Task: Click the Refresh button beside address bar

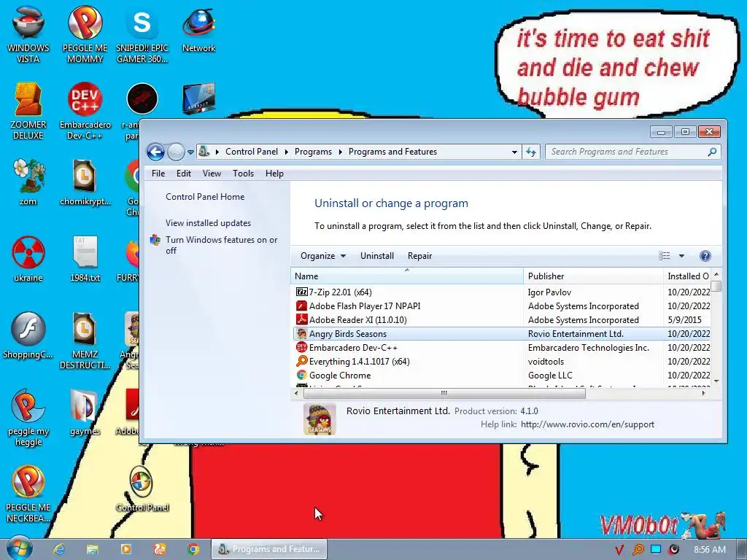Action: click(531, 152)
